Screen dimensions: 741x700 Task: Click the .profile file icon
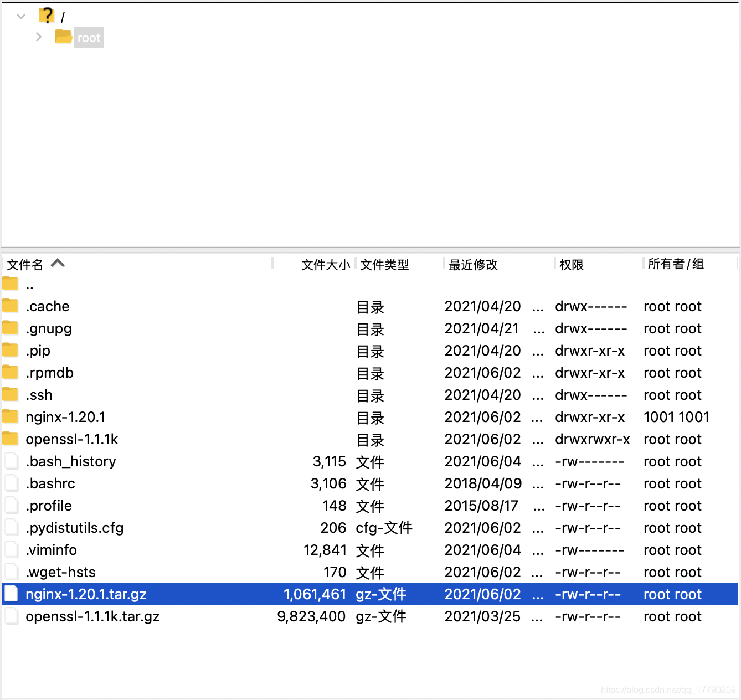tap(11, 505)
